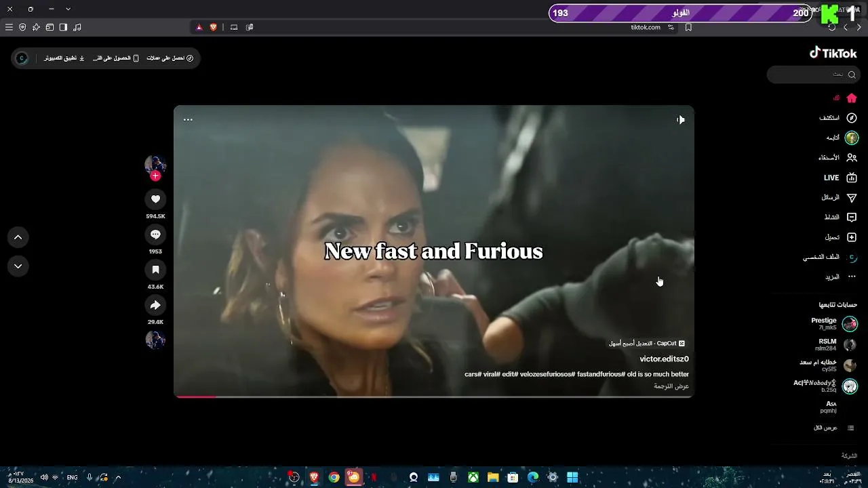Open the Brave Rewards triangle icon
This screenshot has width=868, height=488.
(x=199, y=27)
